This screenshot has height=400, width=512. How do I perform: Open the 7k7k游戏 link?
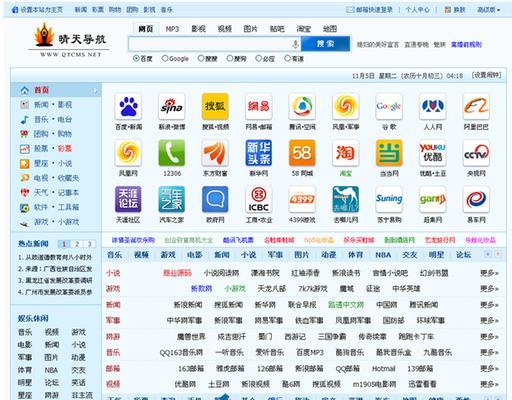click(x=313, y=289)
